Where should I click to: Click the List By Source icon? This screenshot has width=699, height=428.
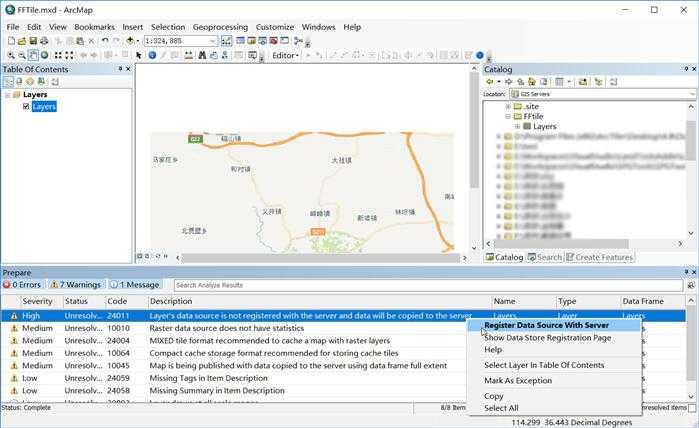click(x=19, y=82)
